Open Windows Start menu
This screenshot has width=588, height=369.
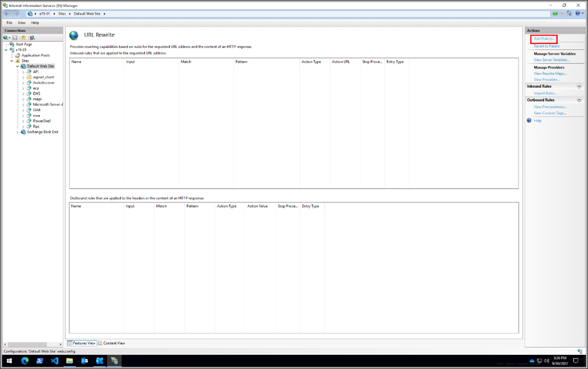[x=9, y=361]
